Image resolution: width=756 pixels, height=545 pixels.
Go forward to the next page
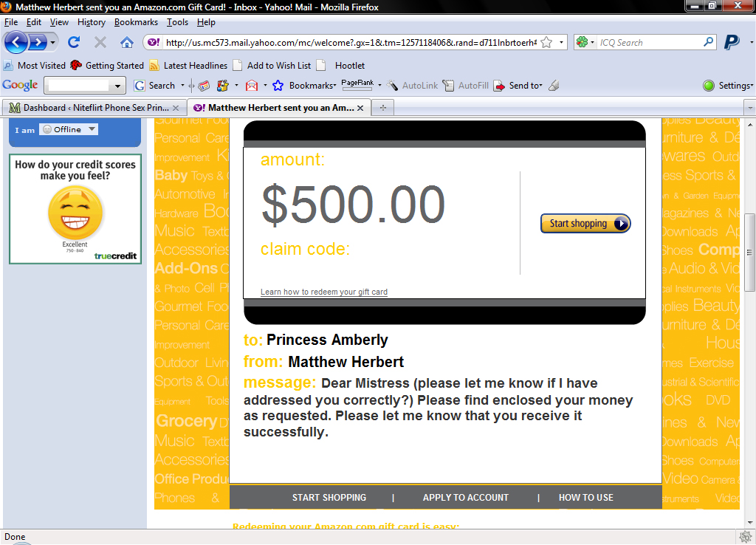tap(38, 42)
